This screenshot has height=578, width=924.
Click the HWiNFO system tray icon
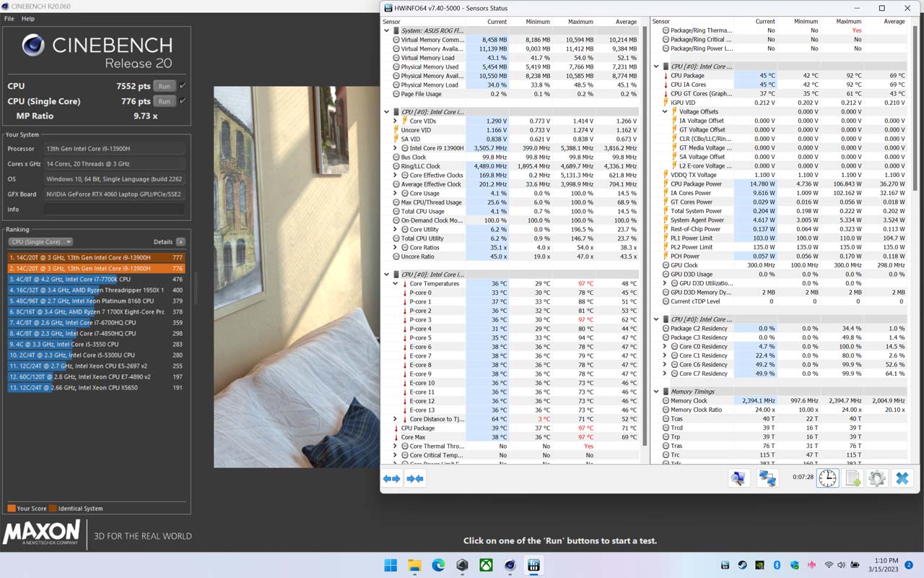pyautogui.click(x=725, y=565)
